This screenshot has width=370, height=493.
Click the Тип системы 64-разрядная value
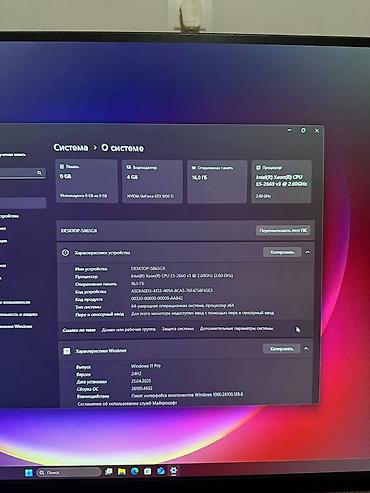(x=183, y=306)
